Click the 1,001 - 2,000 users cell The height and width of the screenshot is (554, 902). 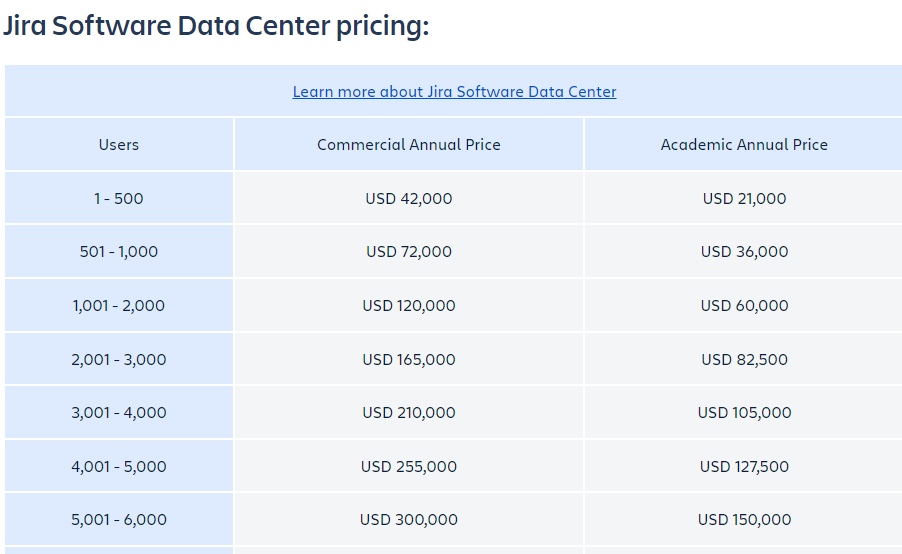[119, 306]
